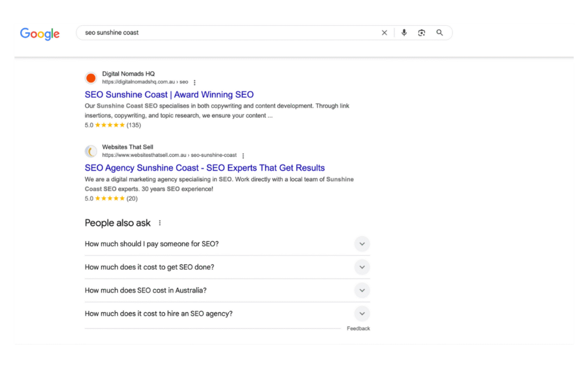Screen dimensions: 588x368
Task: Open People also ask three-dot menu
Action: pos(160,223)
